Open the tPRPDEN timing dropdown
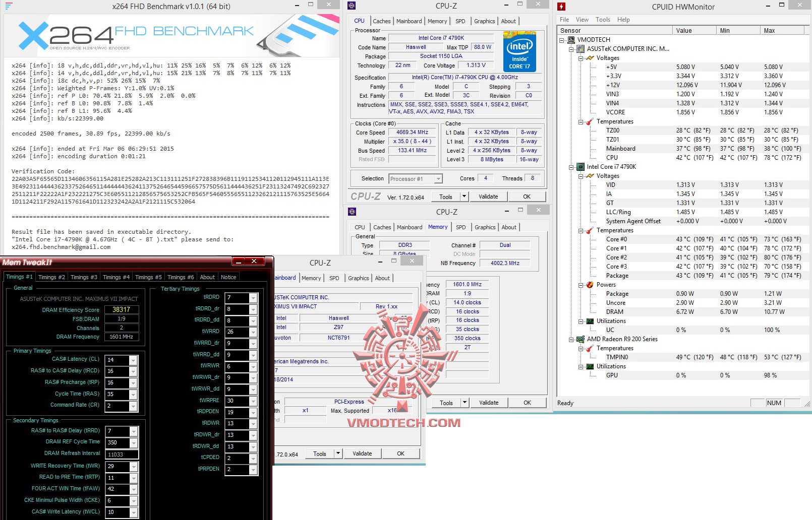Image resolution: width=812 pixels, height=520 pixels. [x=253, y=470]
